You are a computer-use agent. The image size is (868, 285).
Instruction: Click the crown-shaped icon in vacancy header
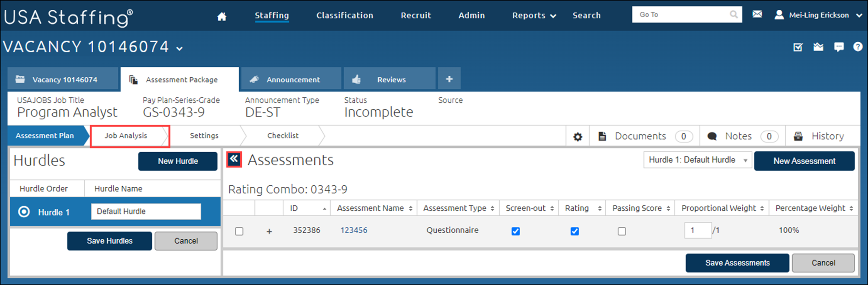(818, 47)
